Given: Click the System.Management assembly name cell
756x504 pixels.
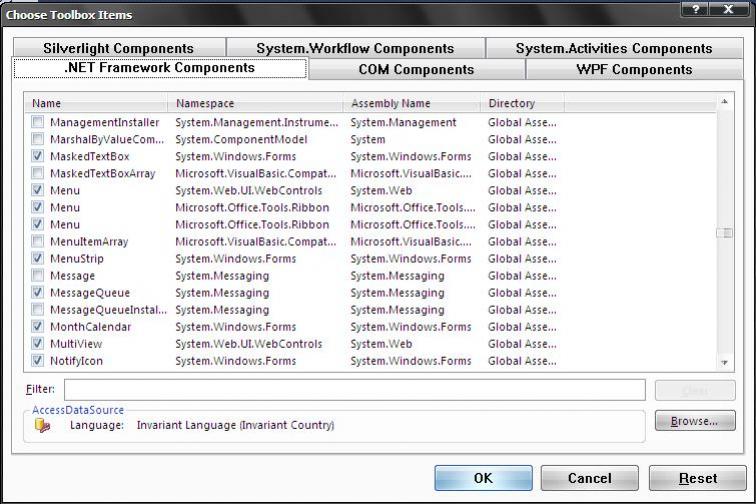Looking at the screenshot, I should tap(403, 122).
